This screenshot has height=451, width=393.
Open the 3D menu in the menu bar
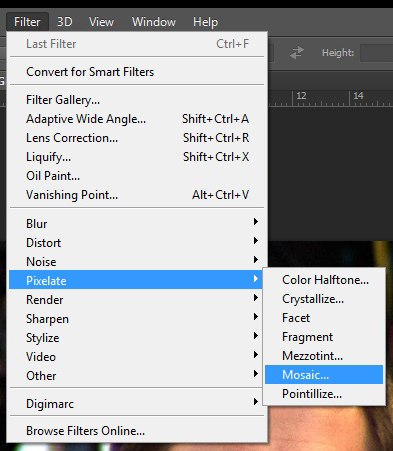[x=65, y=22]
